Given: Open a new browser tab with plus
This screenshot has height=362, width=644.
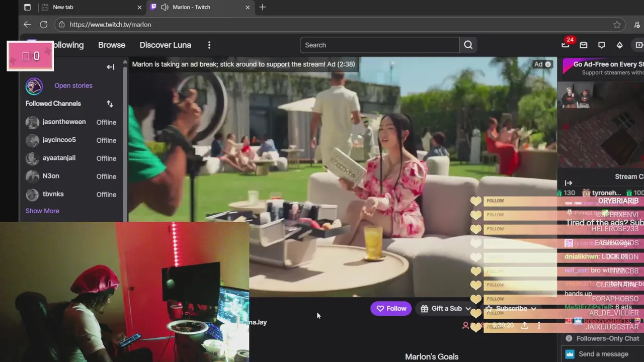Looking at the screenshot, I should pos(263,7).
